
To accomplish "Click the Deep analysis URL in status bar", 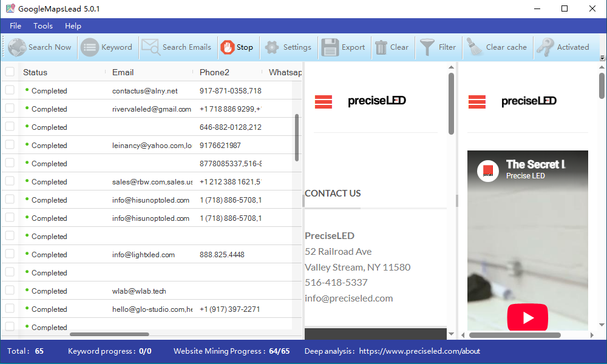I will (x=419, y=351).
